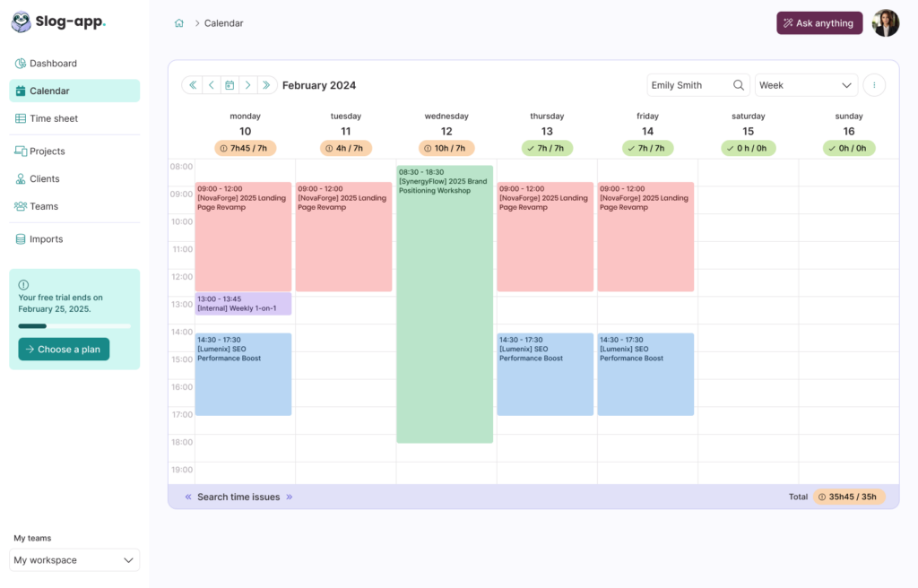Click the Emily Smith user search field

(x=688, y=85)
